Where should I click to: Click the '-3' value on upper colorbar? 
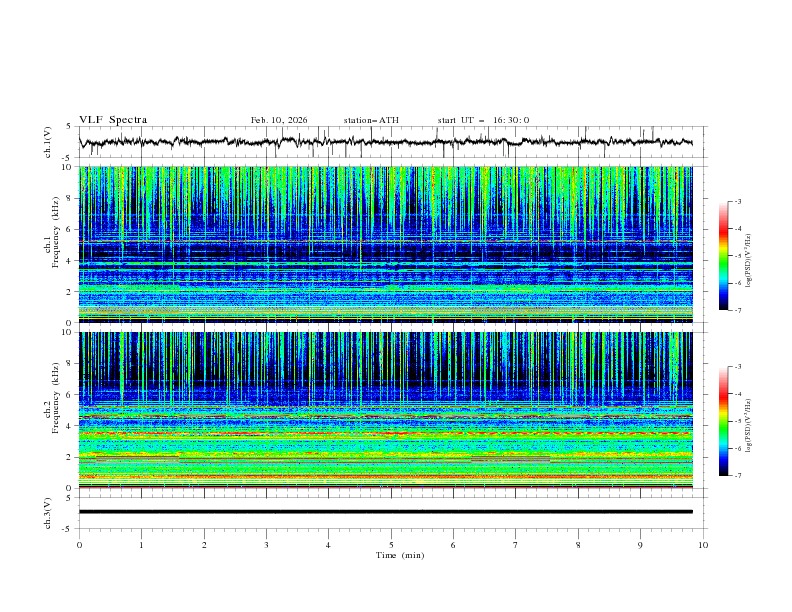[x=738, y=201]
